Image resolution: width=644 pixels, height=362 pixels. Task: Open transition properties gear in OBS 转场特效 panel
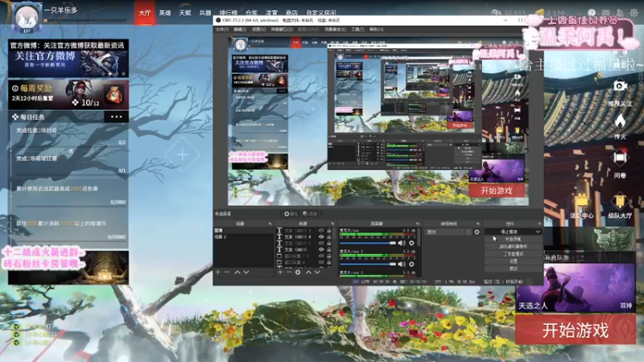(x=477, y=232)
